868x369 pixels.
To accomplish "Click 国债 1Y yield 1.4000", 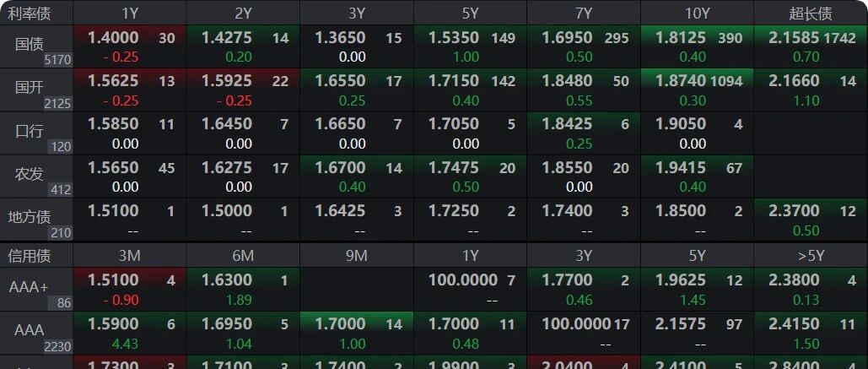I will tap(114, 38).
